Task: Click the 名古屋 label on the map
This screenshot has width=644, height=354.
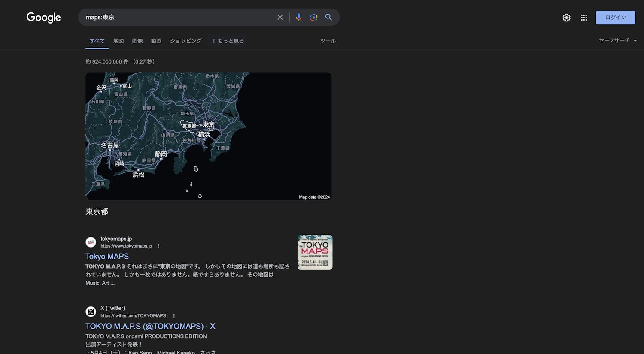Action: [110, 145]
